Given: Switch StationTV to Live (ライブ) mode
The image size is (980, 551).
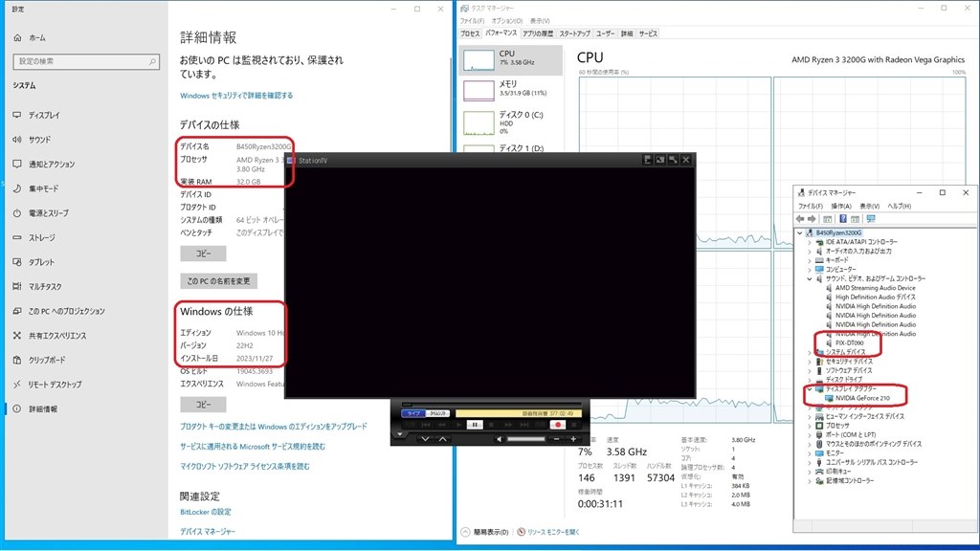Looking at the screenshot, I should tap(413, 413).
